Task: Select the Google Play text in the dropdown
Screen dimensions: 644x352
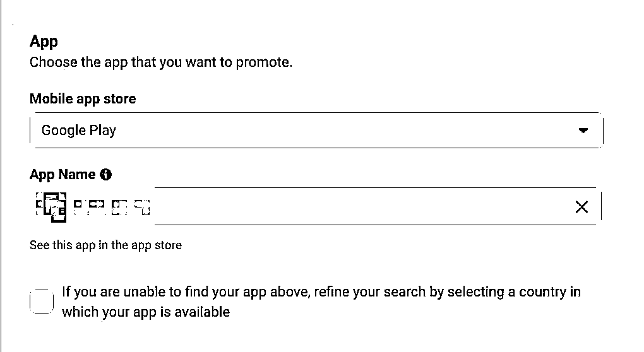Action: [x=79, y=130]
